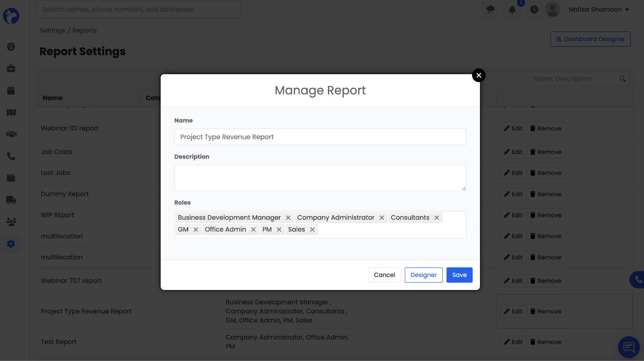Open the Roles multi-select field
Image resolution: width=644 pixels, height=361 pixels.
pos(390,230)
